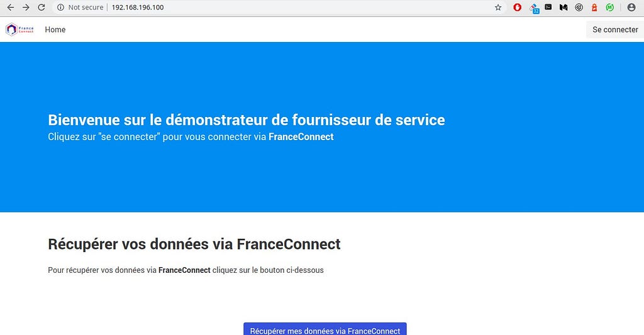Click the Se connecter button
Screen dimensions: 644x335
tap(615, 30)
